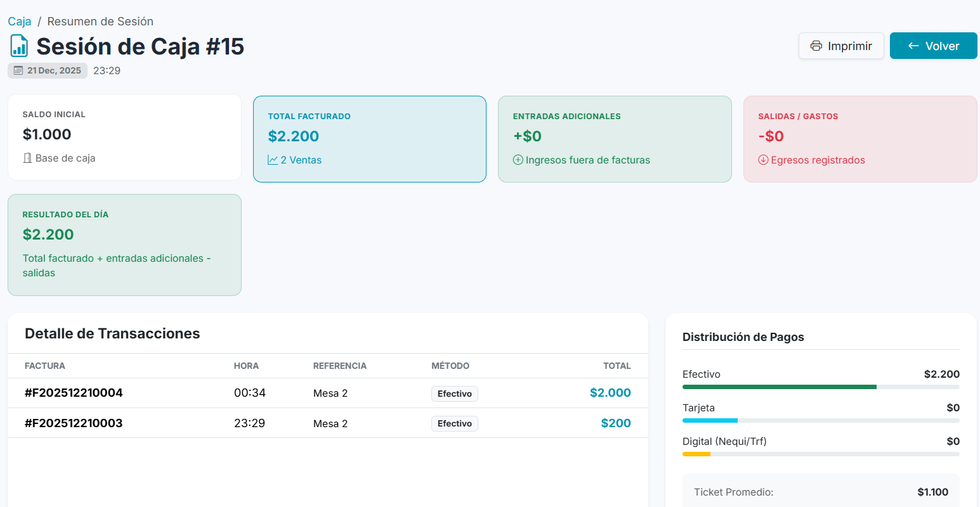
Task: Click the Total Facturado summary card
Action: pos(370,139)
